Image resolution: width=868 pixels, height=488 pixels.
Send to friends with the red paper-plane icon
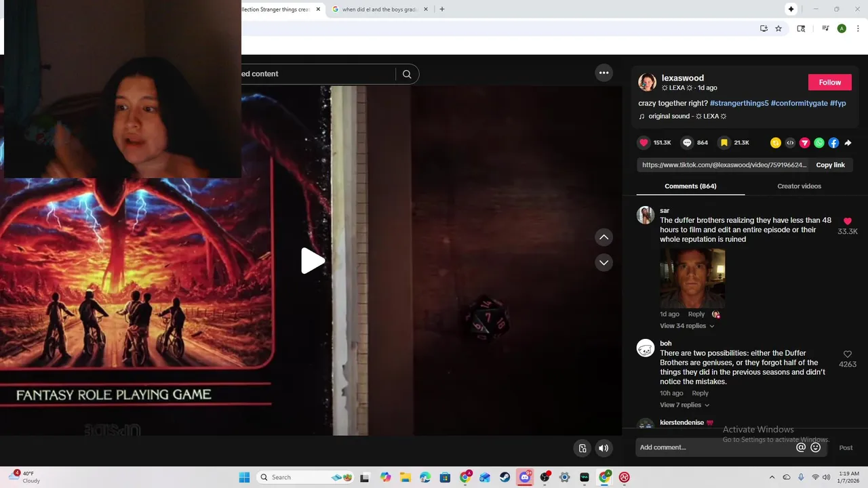click(x=804, y=142)
